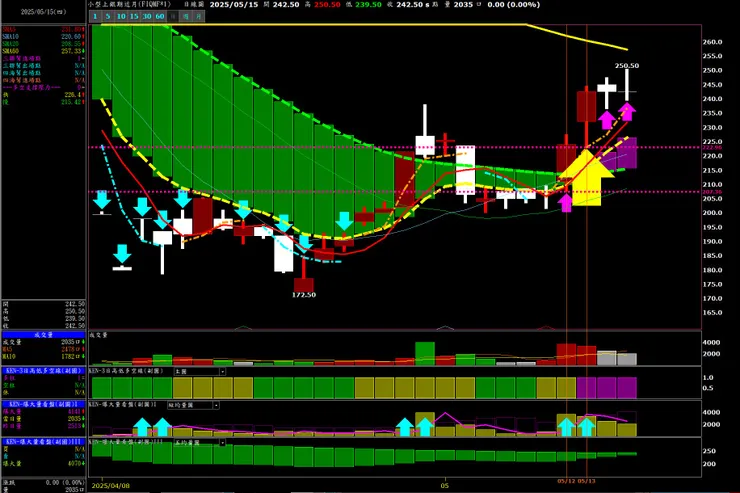Click the MA10 volume row in sidebar

click(x=43, y=356)
